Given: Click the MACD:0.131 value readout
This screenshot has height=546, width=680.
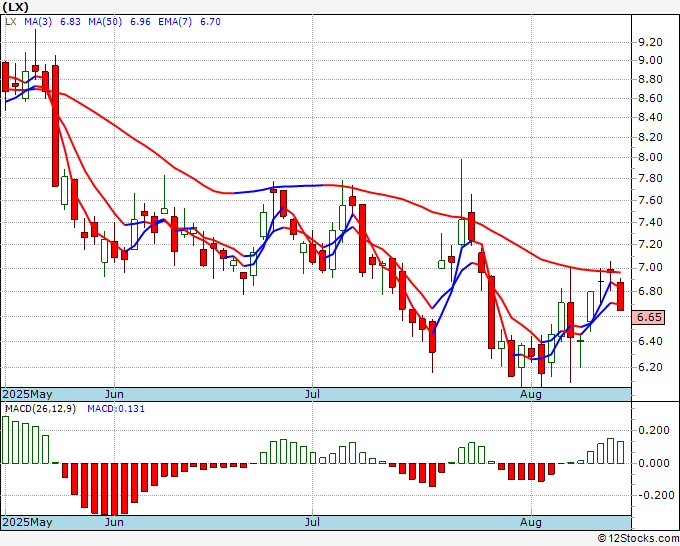Looking at the screenshot, I should (116, 409).
